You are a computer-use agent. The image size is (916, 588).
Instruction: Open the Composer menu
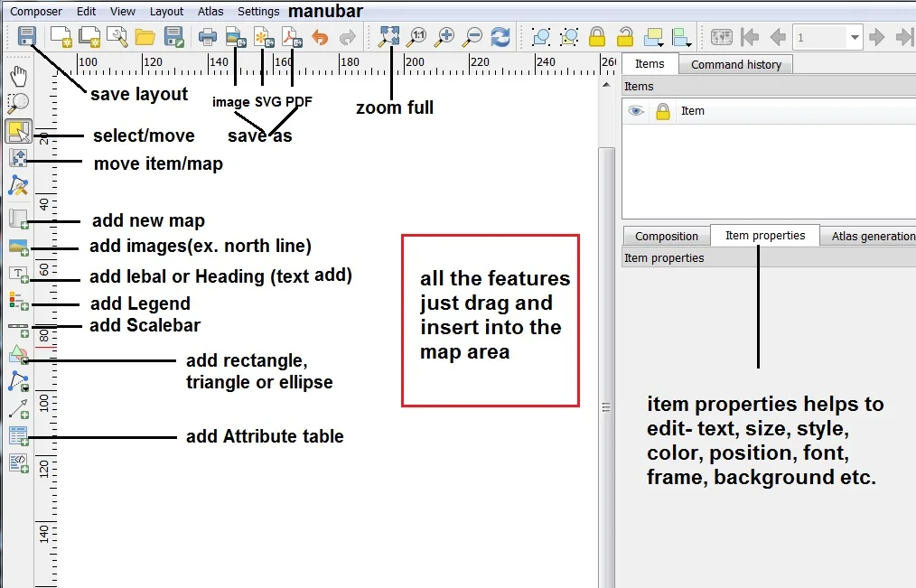click(x=36, y=11)
